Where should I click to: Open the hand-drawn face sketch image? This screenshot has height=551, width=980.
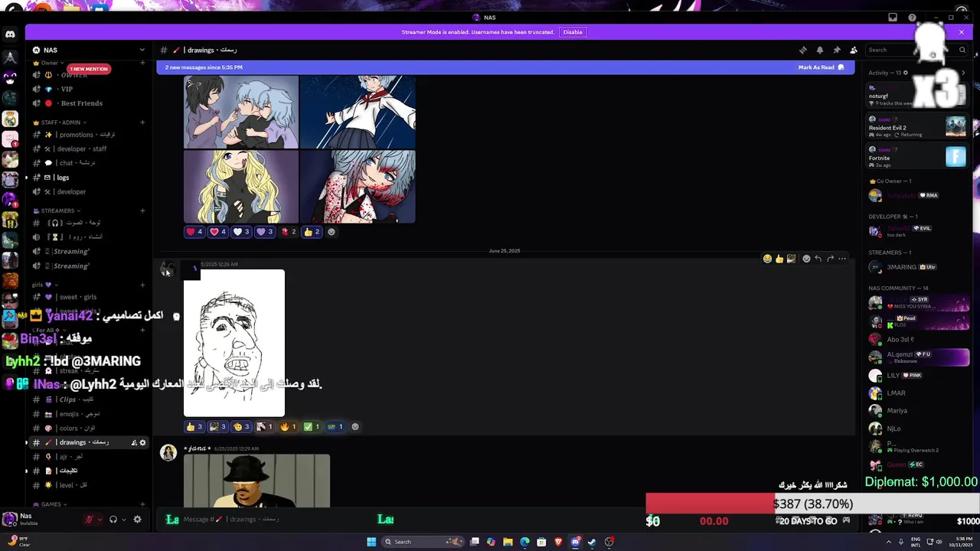pos(234,343)
